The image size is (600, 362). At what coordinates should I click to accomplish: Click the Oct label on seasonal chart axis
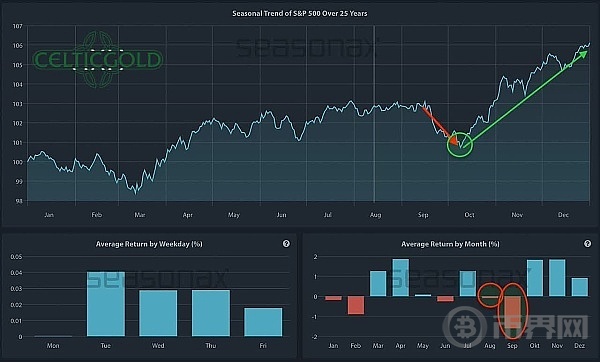[x=469, y=215]
